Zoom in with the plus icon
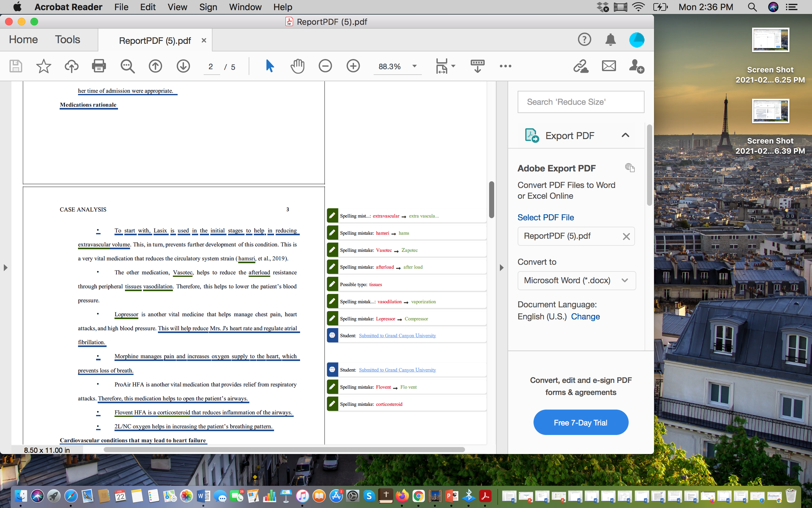The height and width of the screenshot is (508, 812). 353,66
